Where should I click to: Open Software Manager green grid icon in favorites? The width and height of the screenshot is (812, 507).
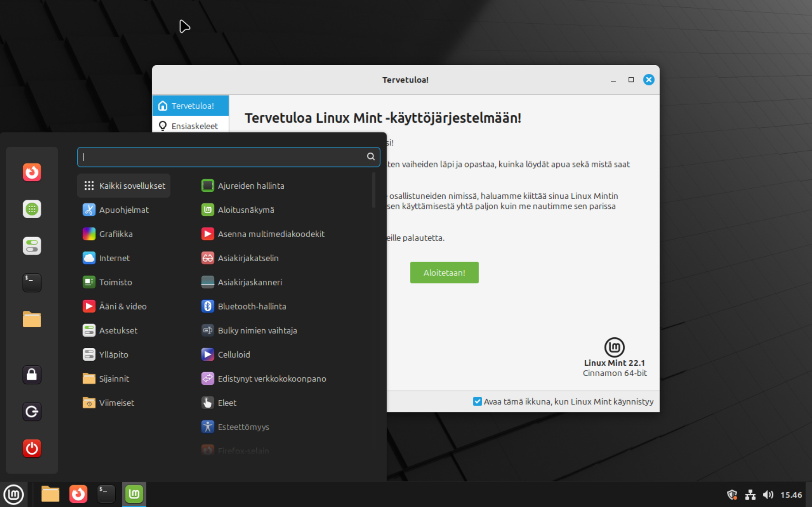32,209
